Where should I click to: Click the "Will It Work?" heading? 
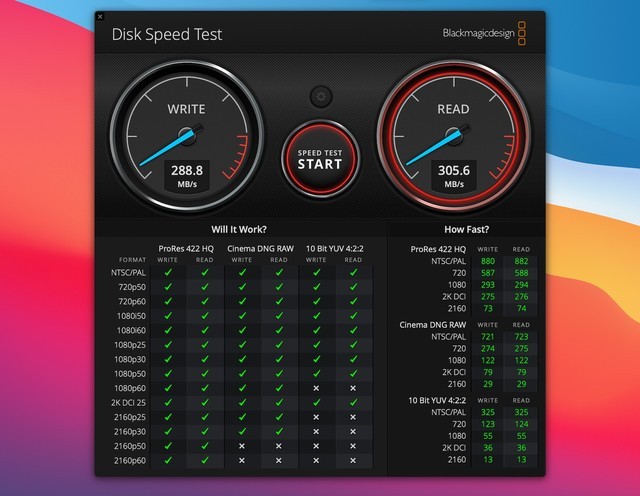click(x=239, y=229)
